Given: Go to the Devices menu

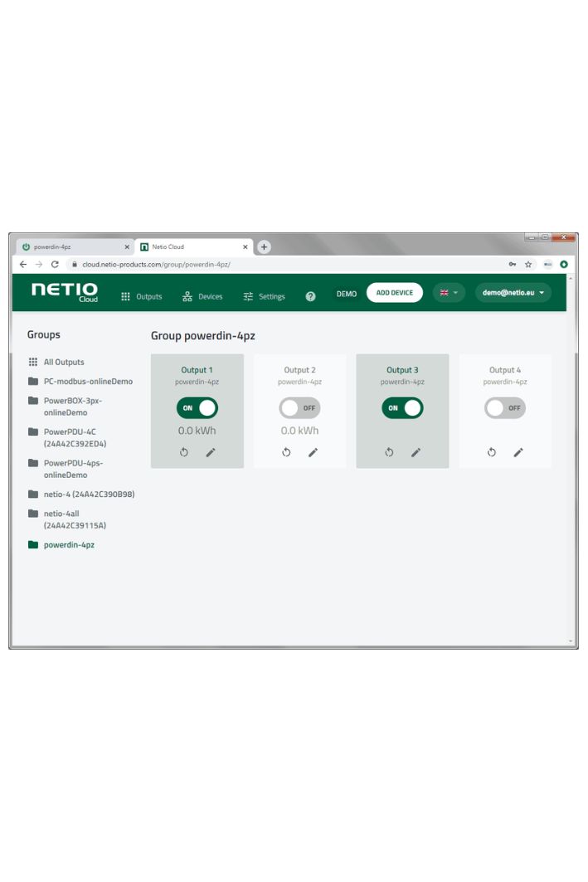Looking at the screenshot, I should click(202, 296).
